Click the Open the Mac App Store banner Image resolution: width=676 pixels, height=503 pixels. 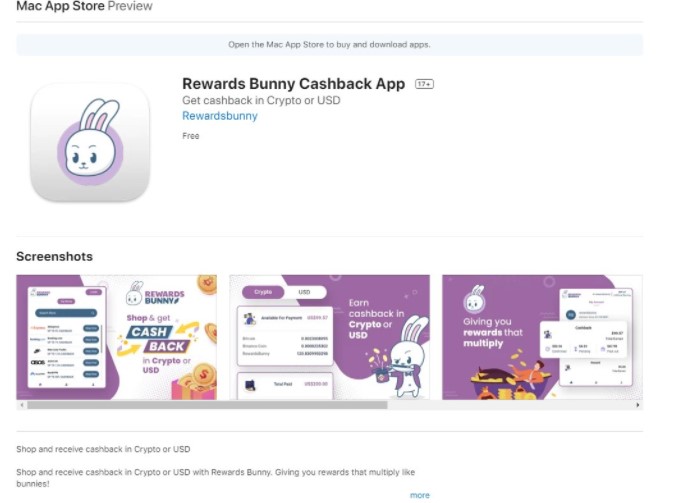[x=329, y=44]
